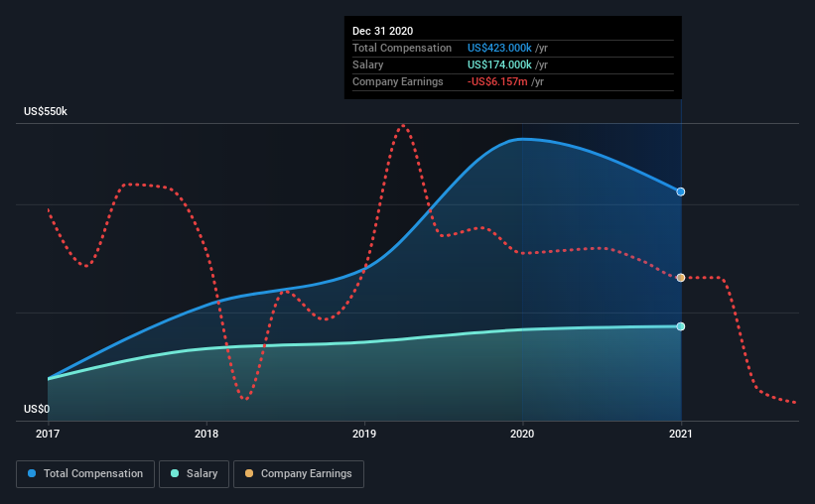Click the 2021 x-axis label
This screenshot has width=815, height=504.
point(680,434)
